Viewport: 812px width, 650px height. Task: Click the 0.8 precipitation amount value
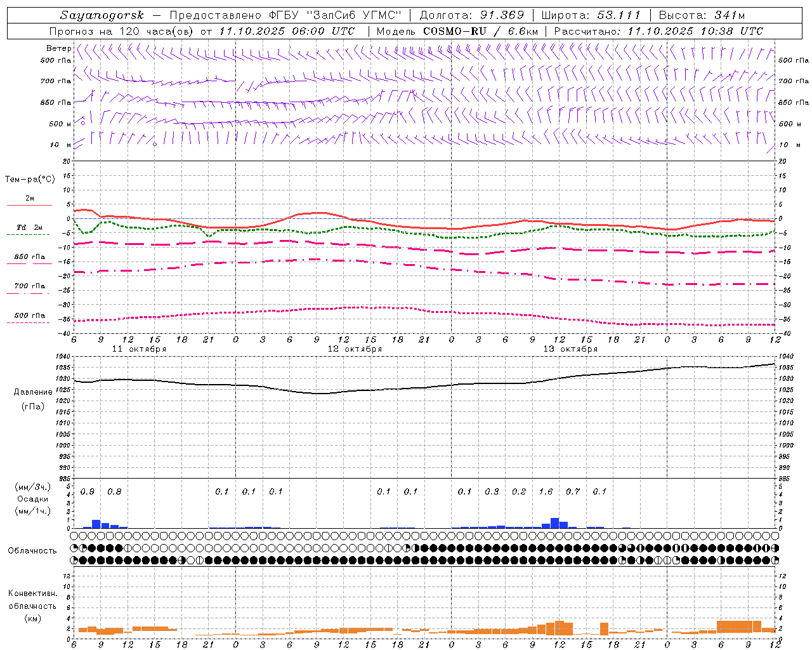coord(114,492)
